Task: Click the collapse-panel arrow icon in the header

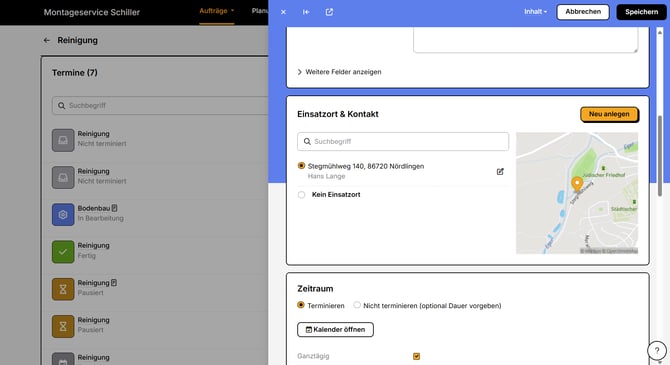Action: pos(306,12)
